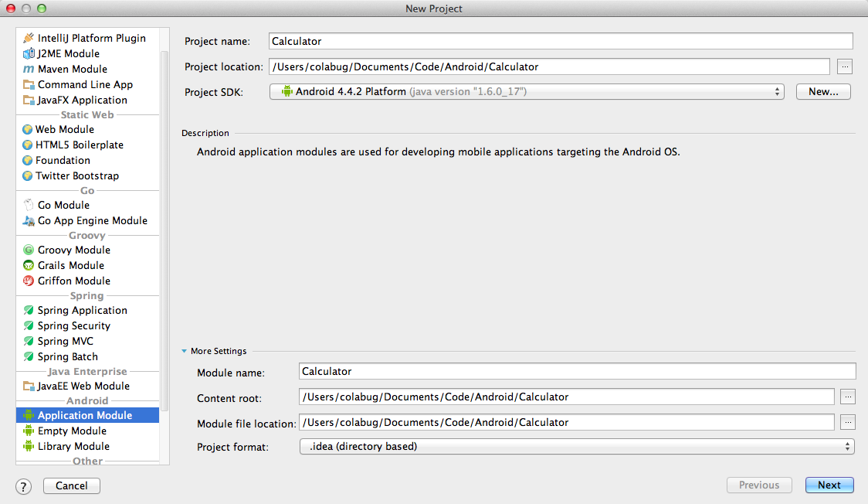Viewport: 868px width, 504px height.
Task: Click the J2ME Module icon
Action: pyautogui.click(x=29, y=53)
